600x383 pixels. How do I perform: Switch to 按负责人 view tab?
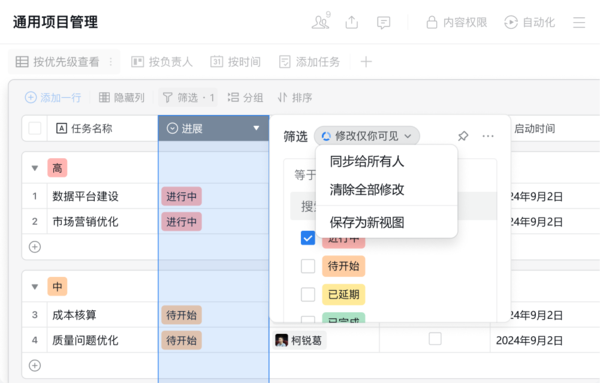pyautogui.click(x=162, y=62)
